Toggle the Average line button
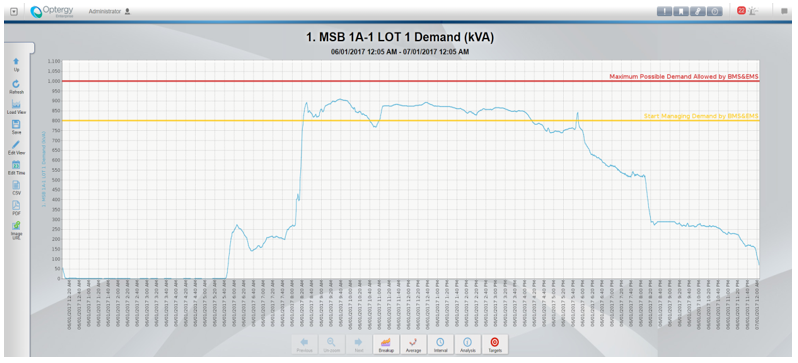The width and height of the screenshot is (798, 363). (413, 345)
